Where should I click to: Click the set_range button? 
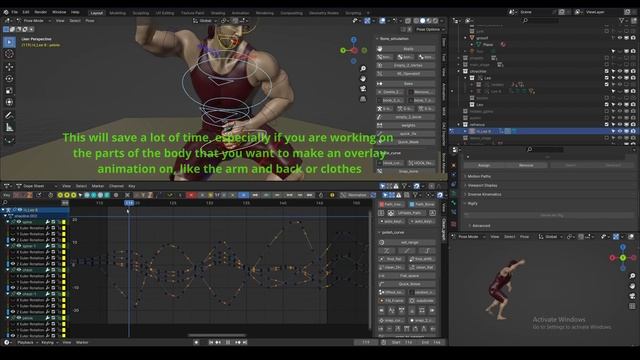(408, 242)
